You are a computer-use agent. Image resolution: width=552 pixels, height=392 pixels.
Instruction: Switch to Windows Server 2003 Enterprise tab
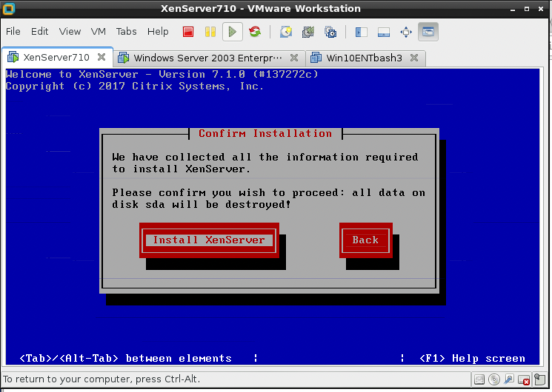click(209, 58)
